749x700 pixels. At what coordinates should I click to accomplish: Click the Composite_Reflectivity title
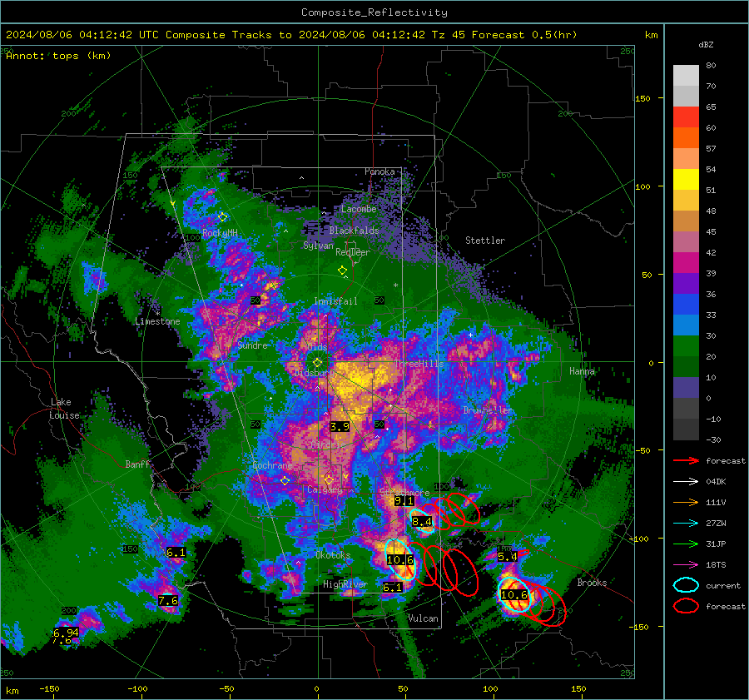(374, 12)
